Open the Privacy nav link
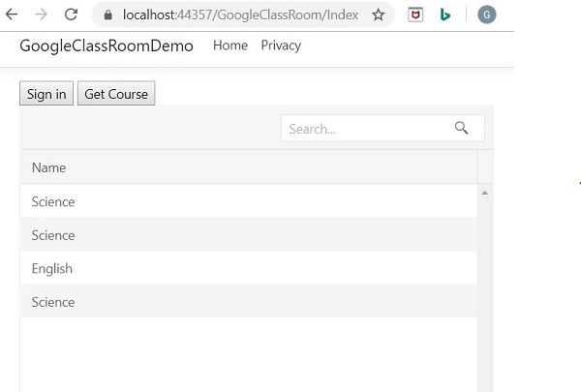Screen dimensions: 581x392 coord(281,45)
